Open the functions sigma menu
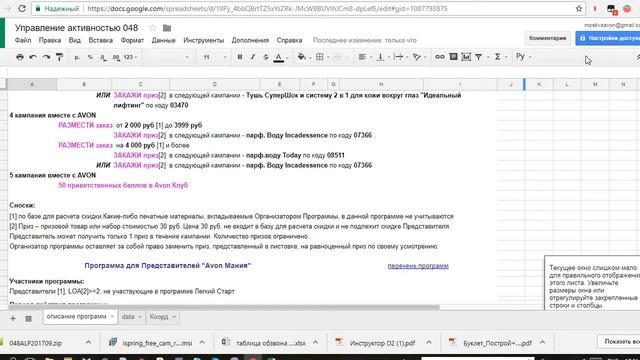The width and height of the screenshot is (640, 360). click(500, 57)
